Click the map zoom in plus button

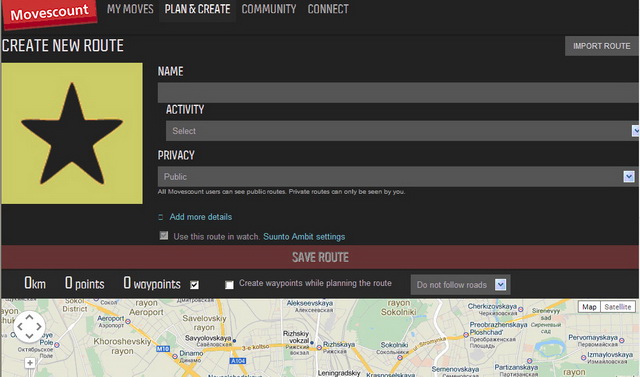30,363
